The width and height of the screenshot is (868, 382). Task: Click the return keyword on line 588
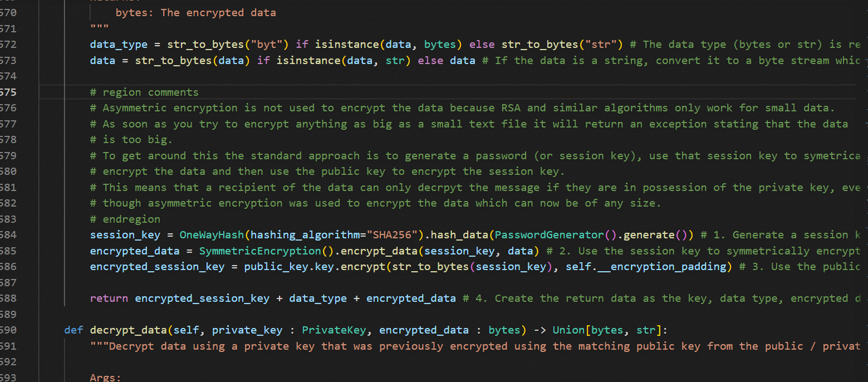[109, 298]
